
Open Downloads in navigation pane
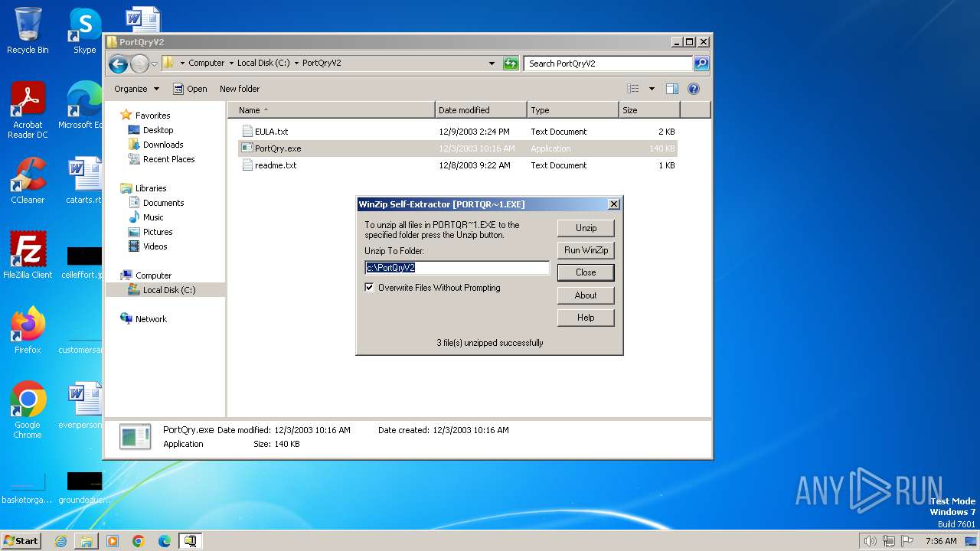coord(163,145)
